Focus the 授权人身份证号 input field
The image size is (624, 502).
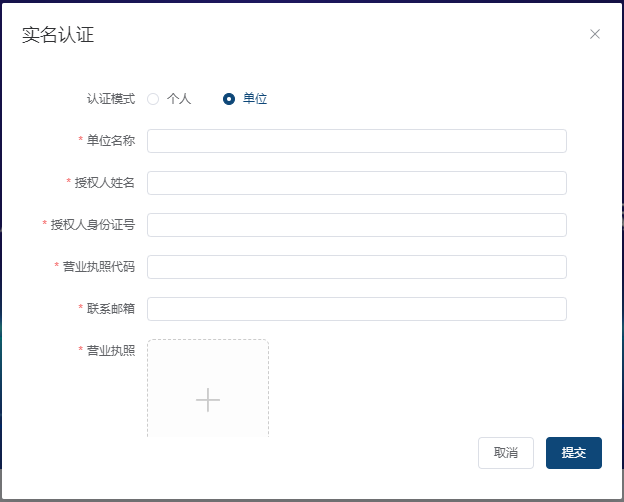coord(356,225)
